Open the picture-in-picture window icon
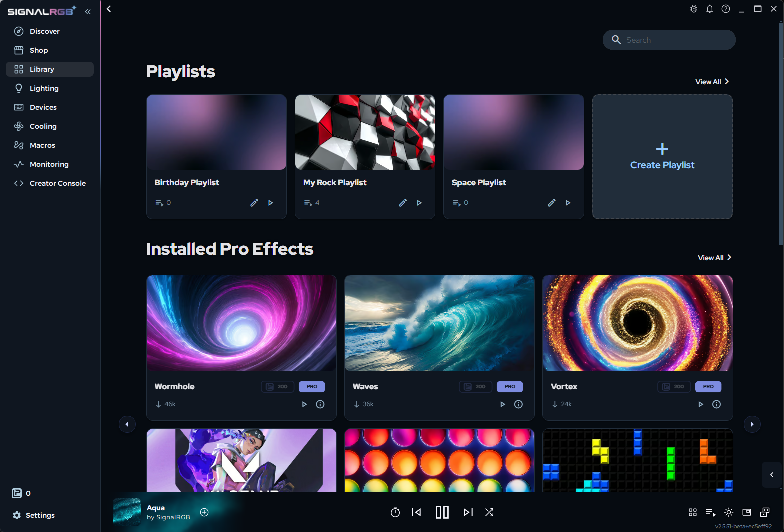This screenshot has height=532, width=784. pos(747,512)
